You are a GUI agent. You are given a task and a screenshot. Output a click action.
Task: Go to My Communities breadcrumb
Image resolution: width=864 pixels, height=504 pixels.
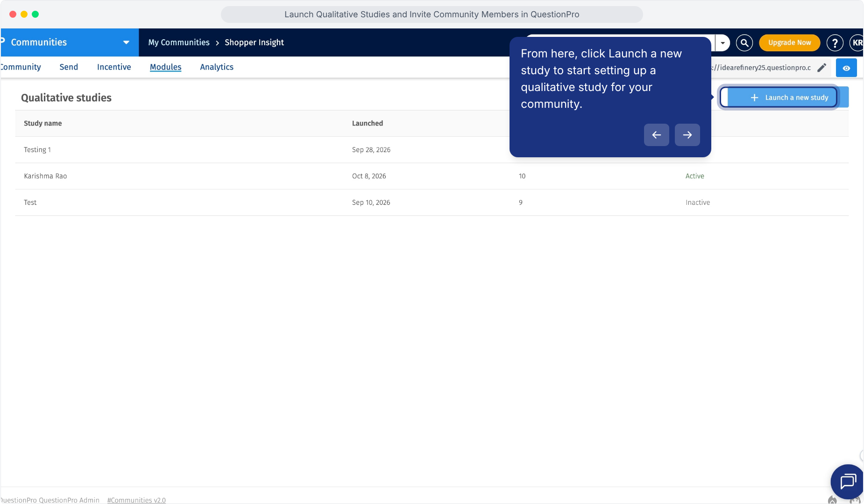pyautogui.click(x=179, y=42)
